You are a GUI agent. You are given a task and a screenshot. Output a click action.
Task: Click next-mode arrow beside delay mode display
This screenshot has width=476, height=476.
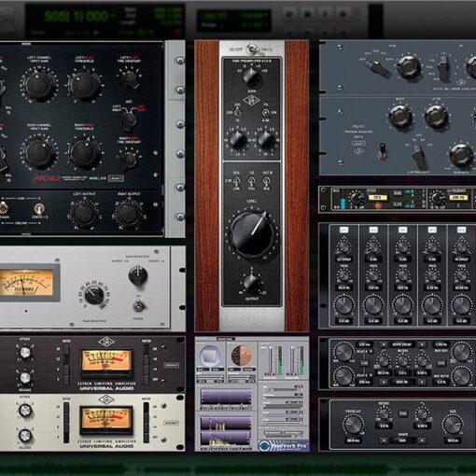(x=422, y=344)
